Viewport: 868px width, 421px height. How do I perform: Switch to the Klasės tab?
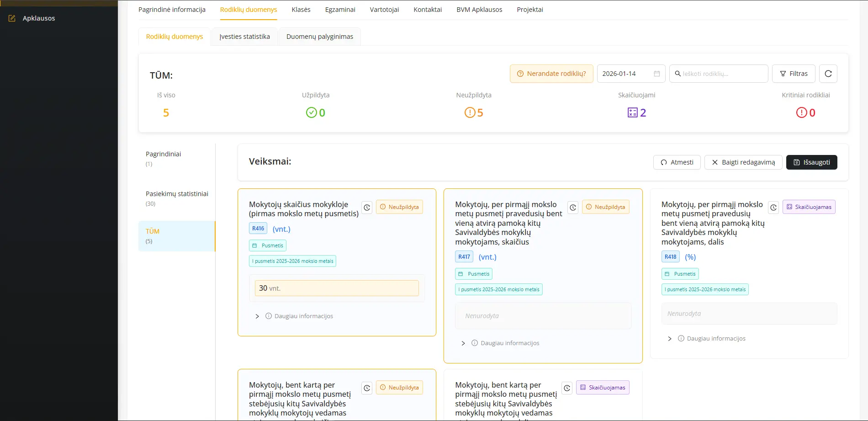click(301, 10)
